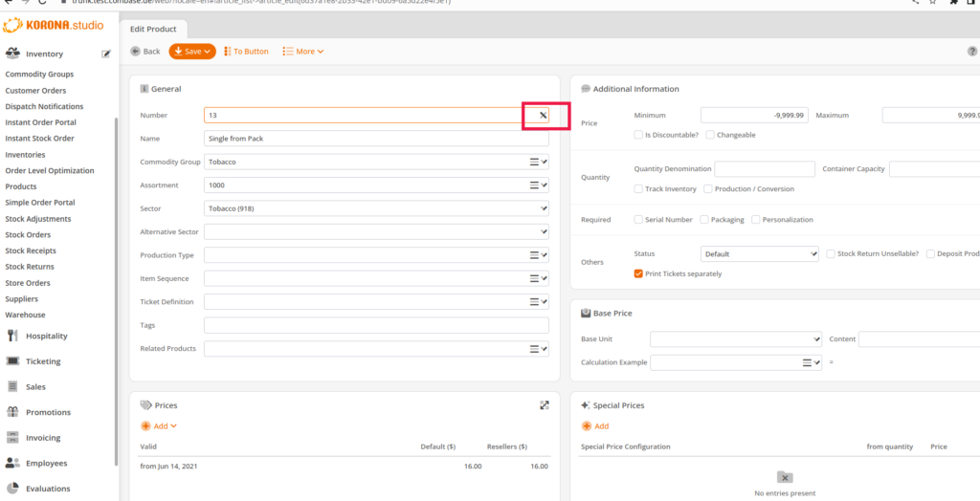This screenshot has height=501, width=980.
Task: Click the sidebar vertical scrollbar
Action: click(116, 292)
